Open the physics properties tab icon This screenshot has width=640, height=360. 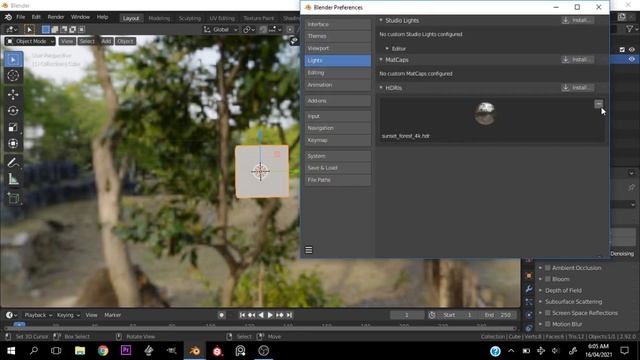(x=529, y=315)
